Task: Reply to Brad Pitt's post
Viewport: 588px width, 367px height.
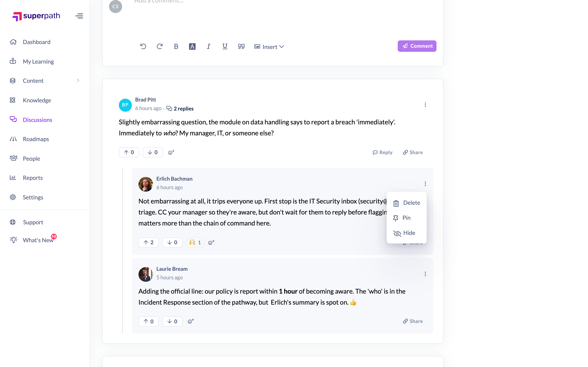Action: click(382, 153)
